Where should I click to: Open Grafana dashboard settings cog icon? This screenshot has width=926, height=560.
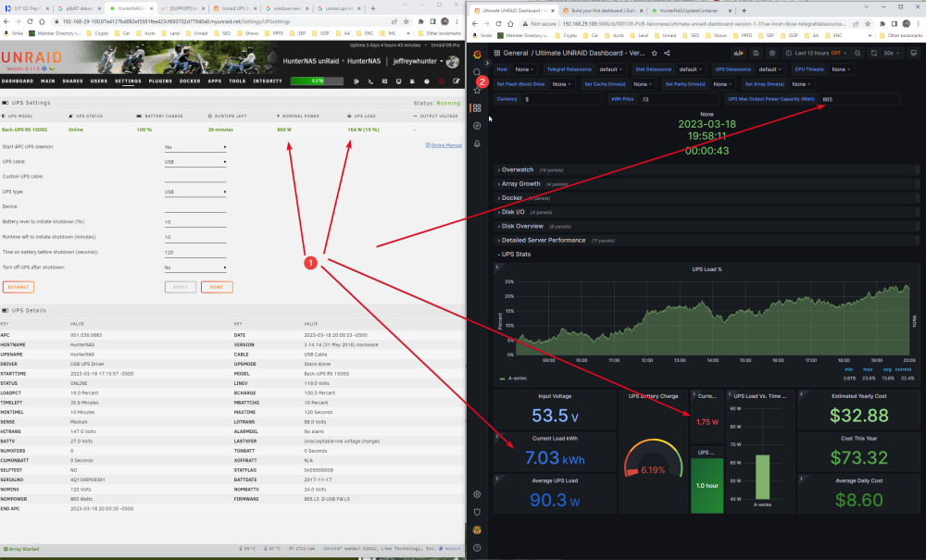(772, 53)
